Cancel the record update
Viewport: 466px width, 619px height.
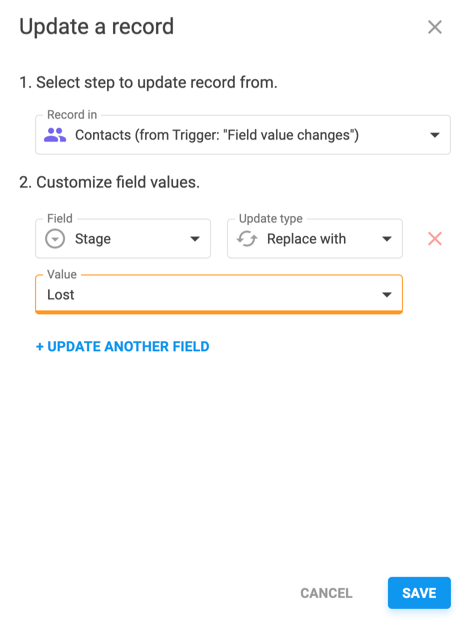point(326,593)
